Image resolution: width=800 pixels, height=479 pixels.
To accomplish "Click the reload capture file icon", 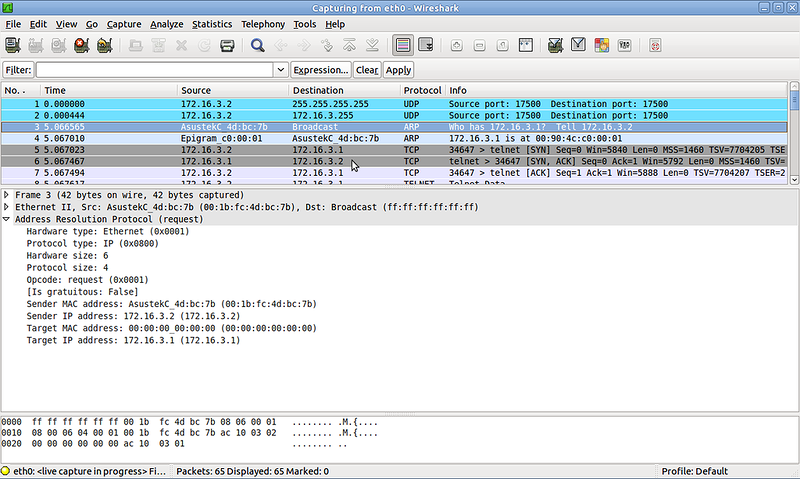I will pyautogui.click(x=204, y=45).
